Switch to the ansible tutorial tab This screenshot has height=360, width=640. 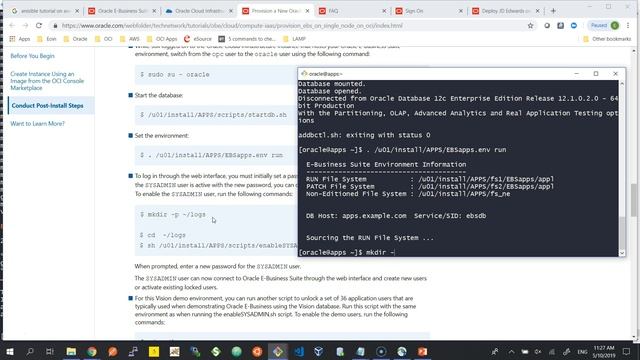pos(45,11)
